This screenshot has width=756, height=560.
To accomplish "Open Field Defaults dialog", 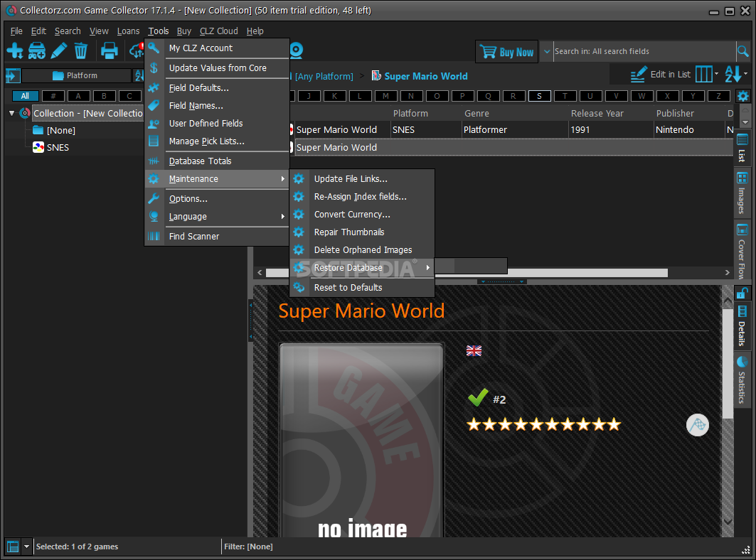I will tap(218, 87).
